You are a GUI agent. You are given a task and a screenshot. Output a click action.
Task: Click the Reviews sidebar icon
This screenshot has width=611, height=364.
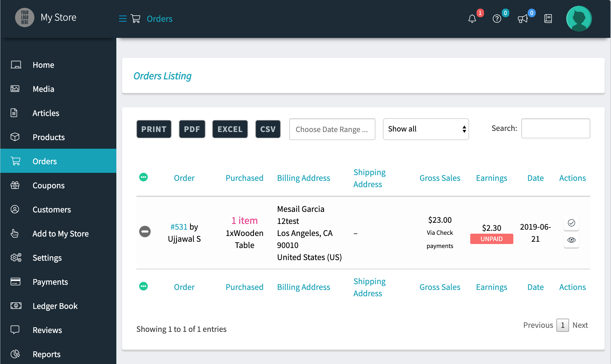tap(15, 330)
